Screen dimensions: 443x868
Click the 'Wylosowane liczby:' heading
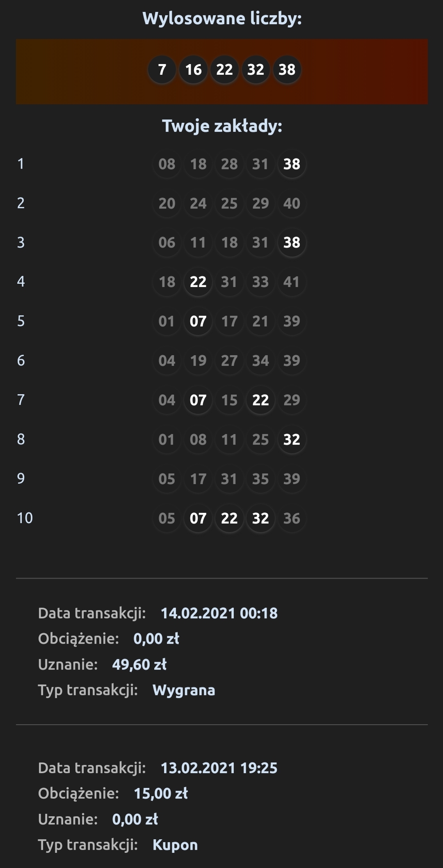point(222,18)
